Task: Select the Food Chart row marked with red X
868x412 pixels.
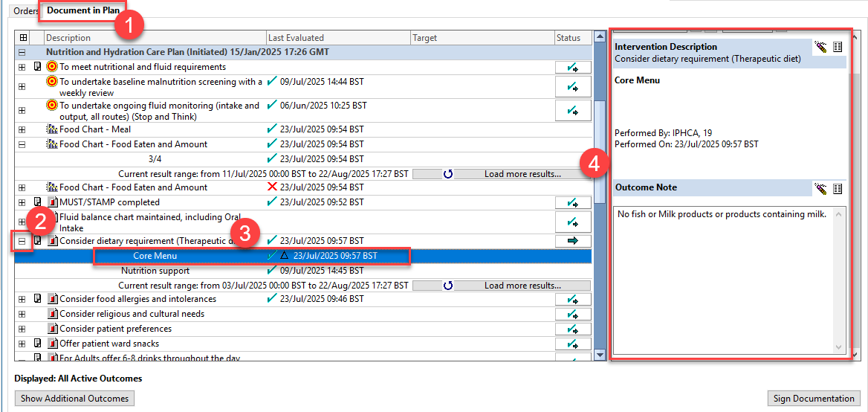Action: (303, 187)
